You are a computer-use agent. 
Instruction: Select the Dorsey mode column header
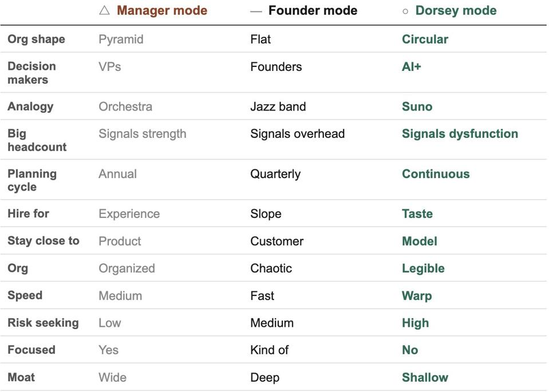point(456,10)
